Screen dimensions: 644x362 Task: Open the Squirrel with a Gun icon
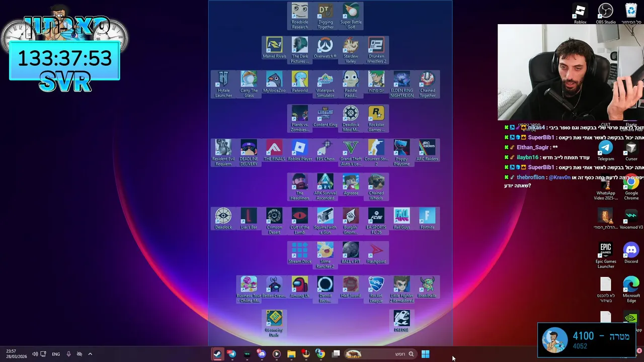(326, 221)
